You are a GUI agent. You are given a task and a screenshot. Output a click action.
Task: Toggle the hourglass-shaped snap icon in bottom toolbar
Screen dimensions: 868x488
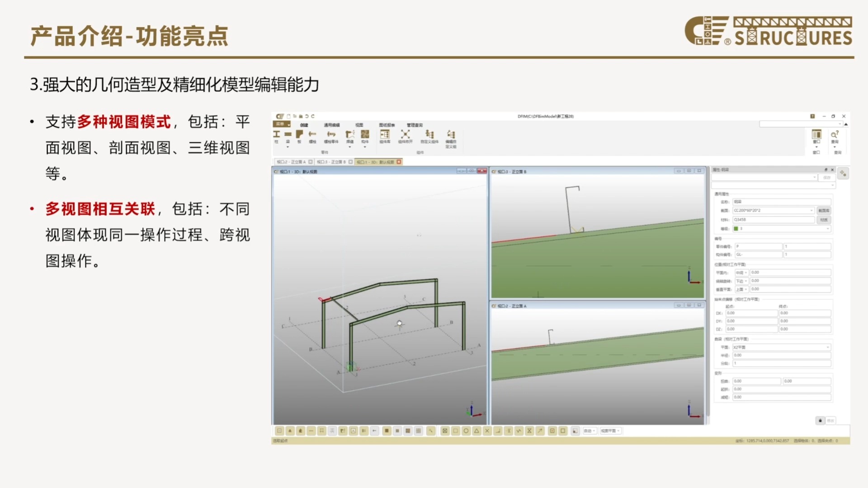pyautogui.click(x=529, y=431)
